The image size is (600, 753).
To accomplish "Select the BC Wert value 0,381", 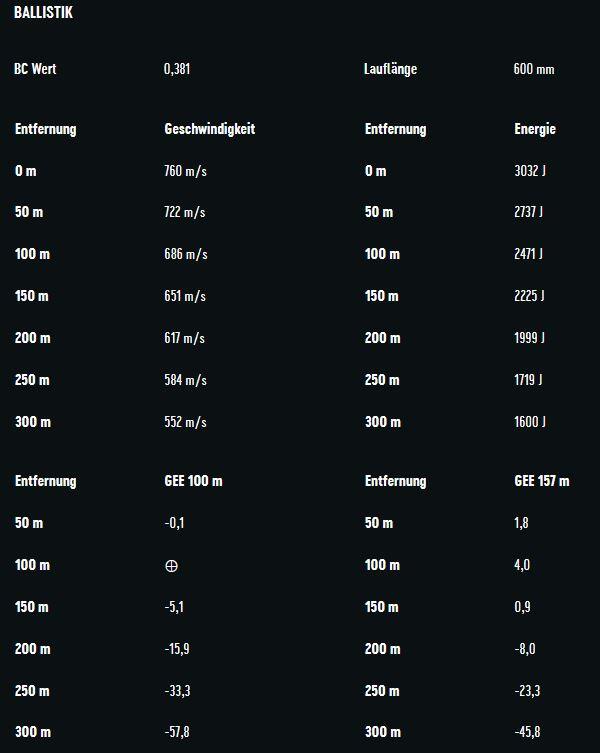I will tap(178, 70).
